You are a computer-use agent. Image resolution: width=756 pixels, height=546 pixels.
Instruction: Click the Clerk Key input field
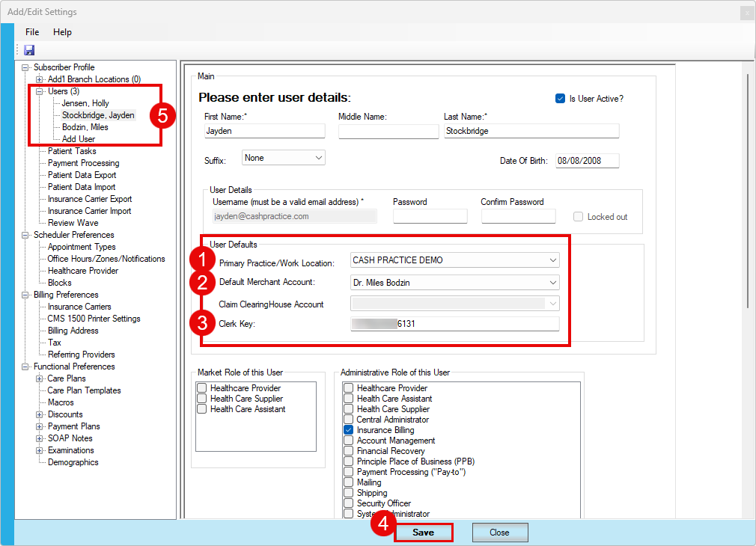(x=454, y=324)
